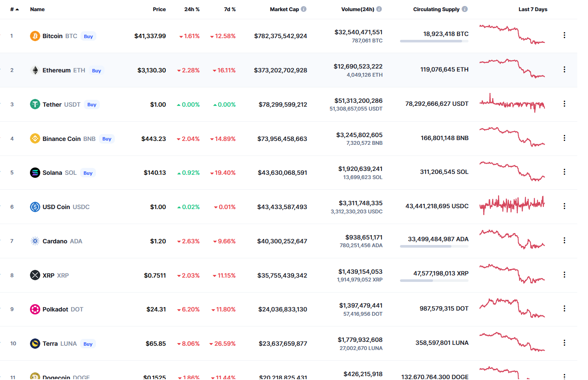Open the more options menu for Cardano
This screenshot has width=588, height=380.
click(x=564, y=240)
